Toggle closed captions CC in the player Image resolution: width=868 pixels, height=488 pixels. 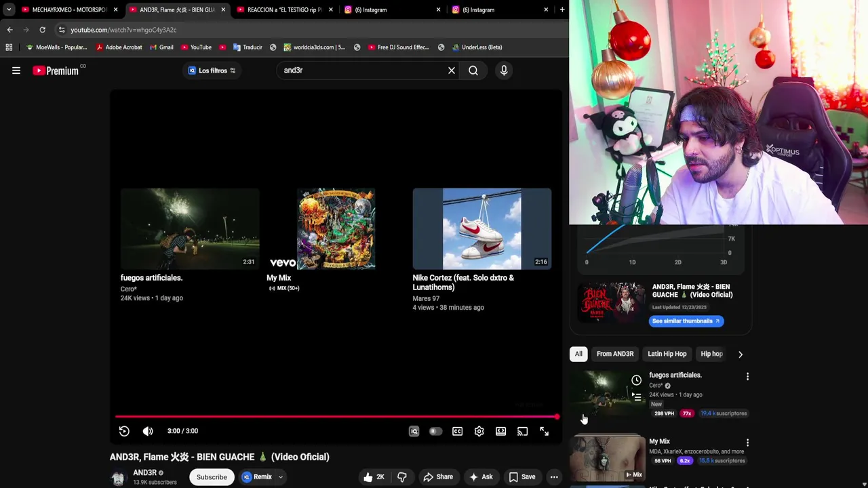click(x=458, y=431)
